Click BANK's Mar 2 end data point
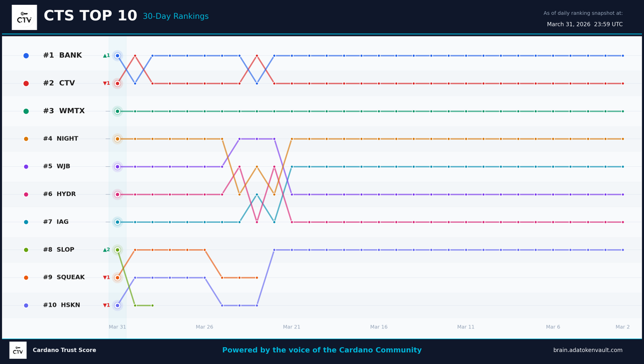The width and height of the screenshot is (644, 364). pos(623,56)
